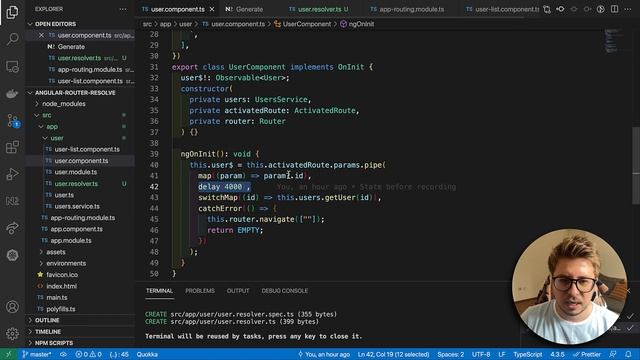Open app.module.ts in file tree
640x360 pixels.
pos(80,241)
